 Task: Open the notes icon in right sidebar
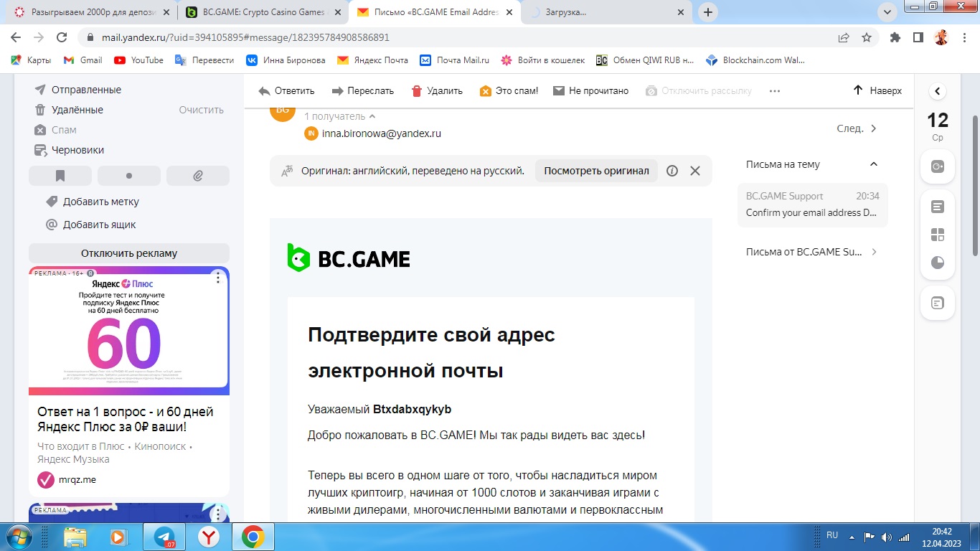938,207
